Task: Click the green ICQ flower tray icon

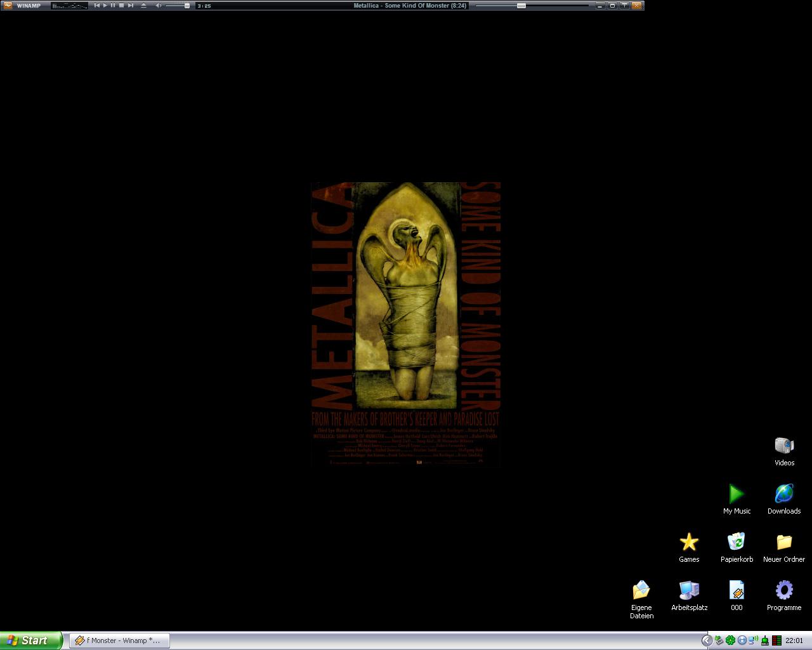Action: pyautogui.click(x=730, y=640)
